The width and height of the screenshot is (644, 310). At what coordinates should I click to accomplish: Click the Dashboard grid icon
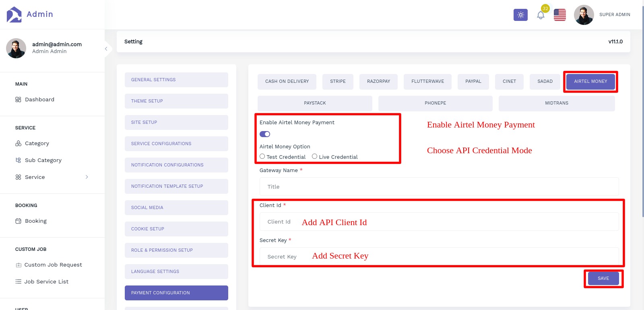(18, 99)
